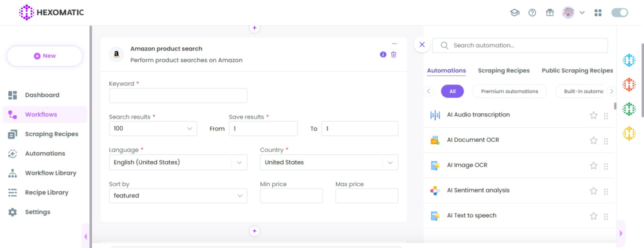Screen dimensions: 644x248
Task: Add a step below Amazon product search
Action: (254, 231)
